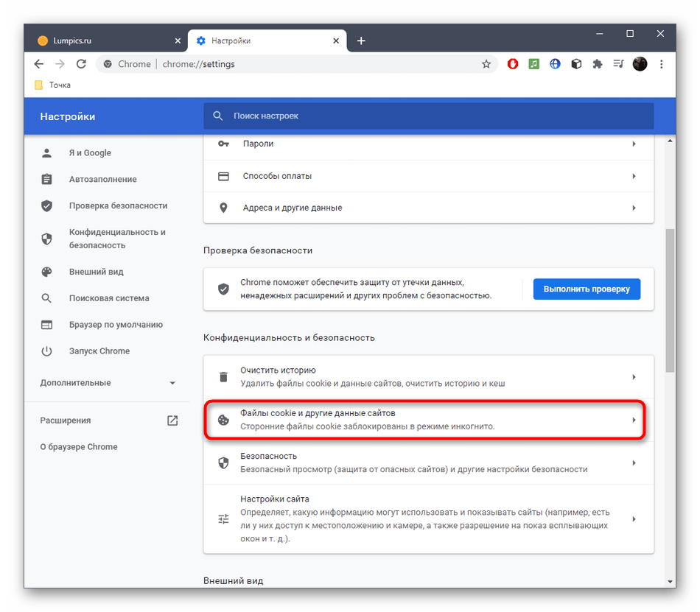
Task: Click the credit card icon for Способы оплаты
Action: 223,176
